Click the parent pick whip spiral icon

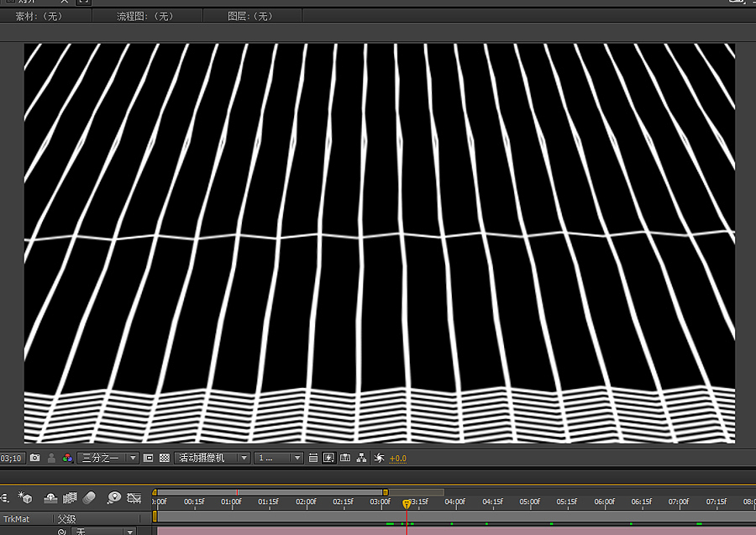pyautogui.click(x=61, y=532)
